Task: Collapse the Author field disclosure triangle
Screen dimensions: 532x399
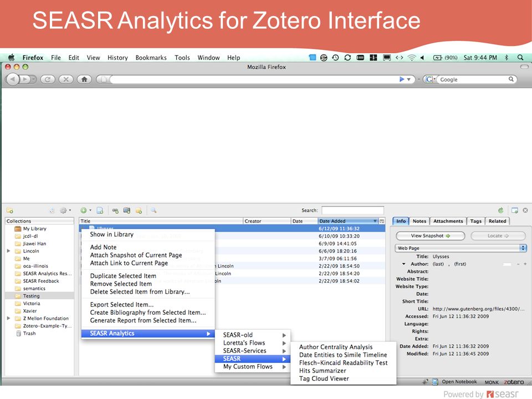Action: (404, 264)
